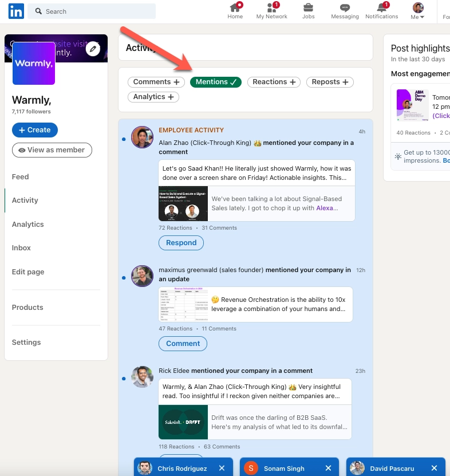The image size is (450, 476).
Task: Close the David Pascaru chat tab
Action: [x=434, y=468]
